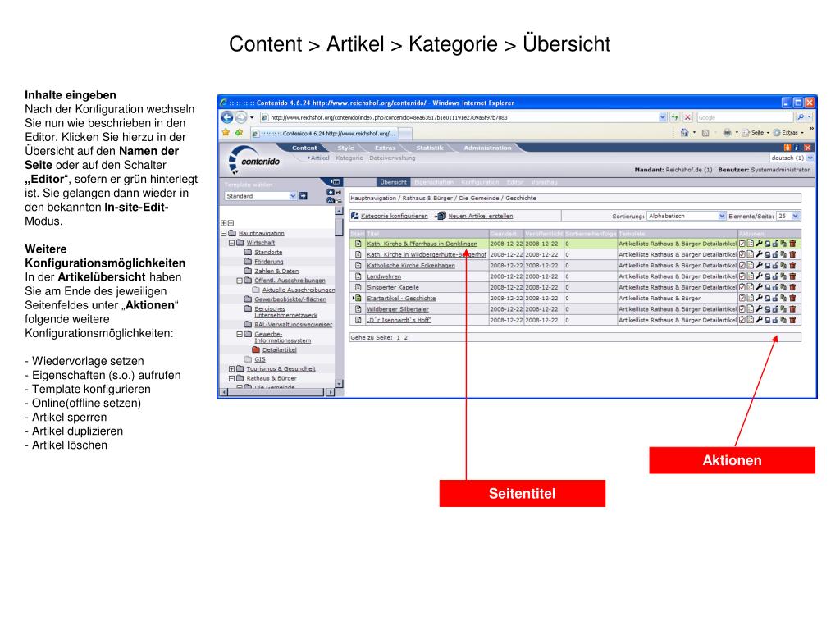Click the Contenido info icon
Image resolution: width=840 pixels, height=630 pixels.
point(796,148)
